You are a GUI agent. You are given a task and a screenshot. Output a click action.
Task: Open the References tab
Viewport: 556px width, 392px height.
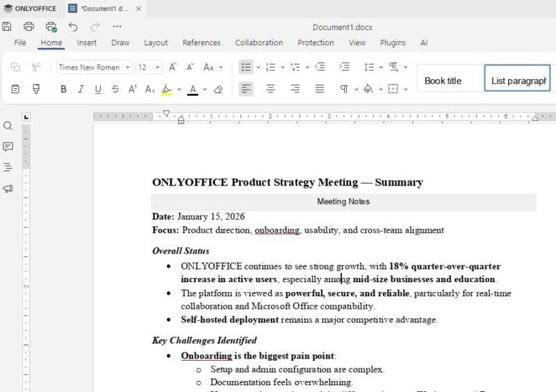pos(202,42)
